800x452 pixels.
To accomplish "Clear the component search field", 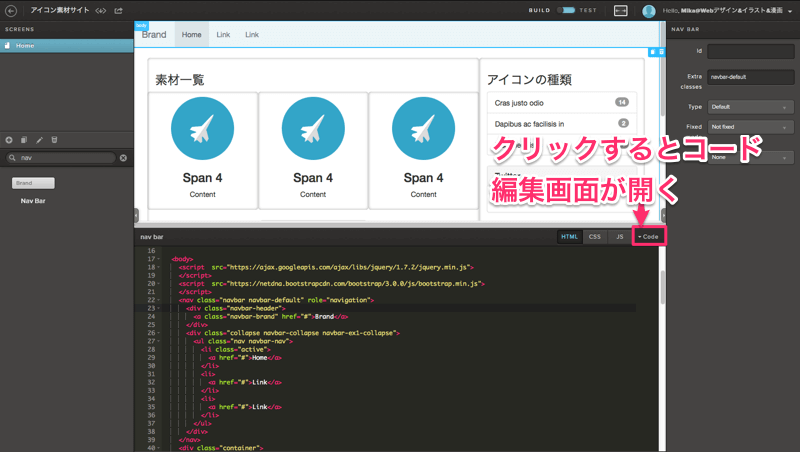I will coord(123,158).
